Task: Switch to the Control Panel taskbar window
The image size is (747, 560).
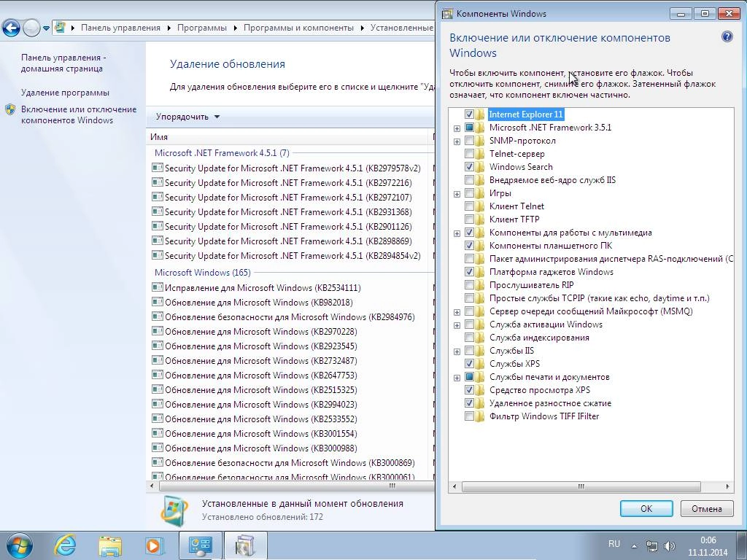Action: [200, 545]
